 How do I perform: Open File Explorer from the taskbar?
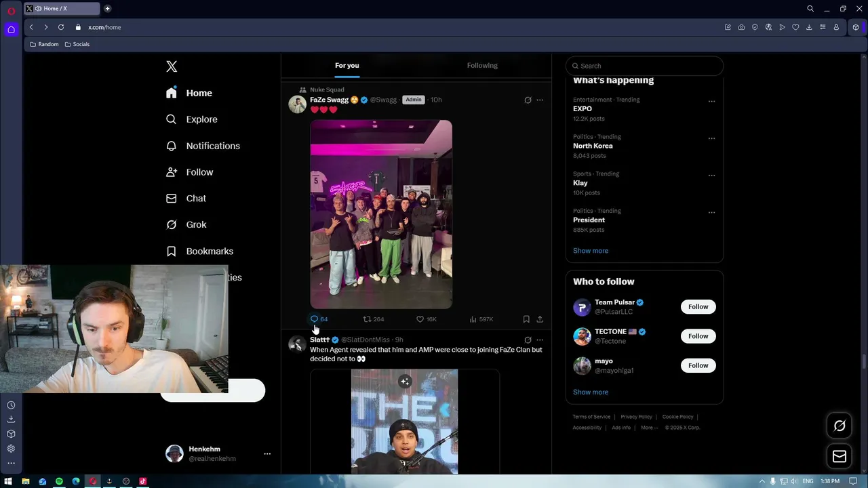(26, 481)
